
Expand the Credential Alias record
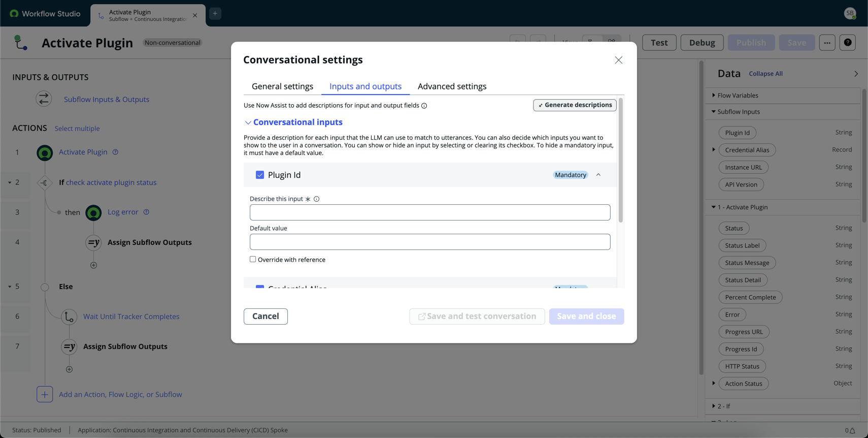coord(713,150)
